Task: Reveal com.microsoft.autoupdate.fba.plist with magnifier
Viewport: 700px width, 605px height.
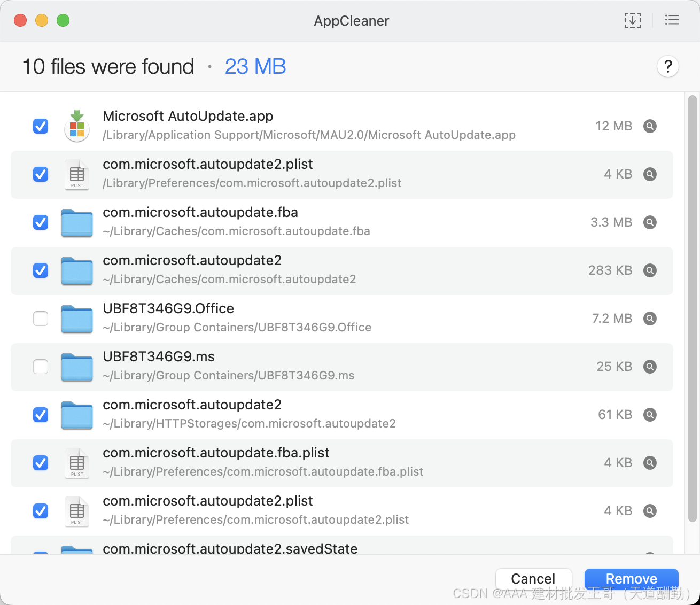Action: point(650,463)
